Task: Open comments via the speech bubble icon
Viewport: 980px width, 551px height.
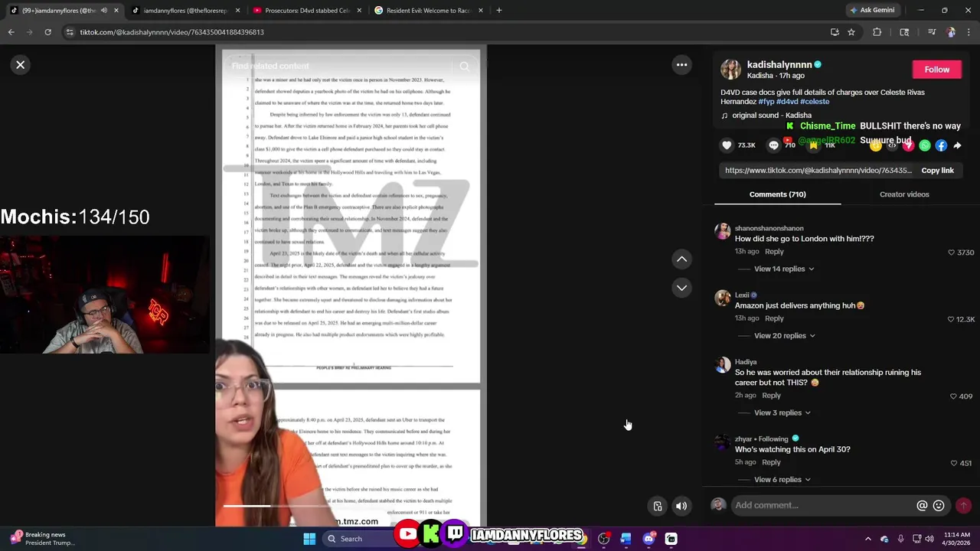Action: pos(773,145)
